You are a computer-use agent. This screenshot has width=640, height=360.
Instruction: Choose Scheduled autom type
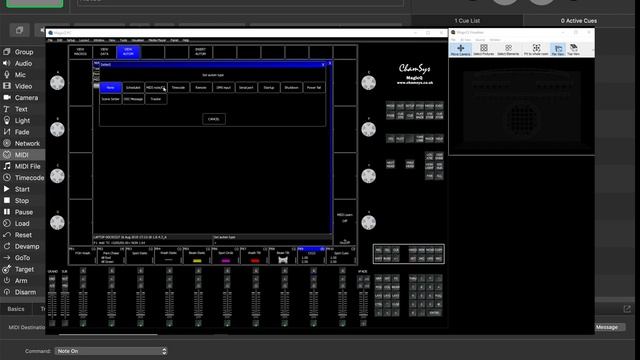133,87
